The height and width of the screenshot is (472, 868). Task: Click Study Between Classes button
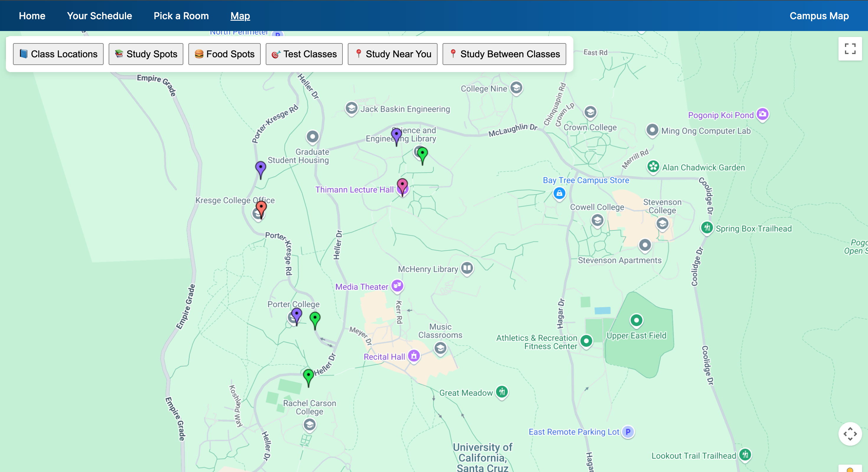coord(504,54)
